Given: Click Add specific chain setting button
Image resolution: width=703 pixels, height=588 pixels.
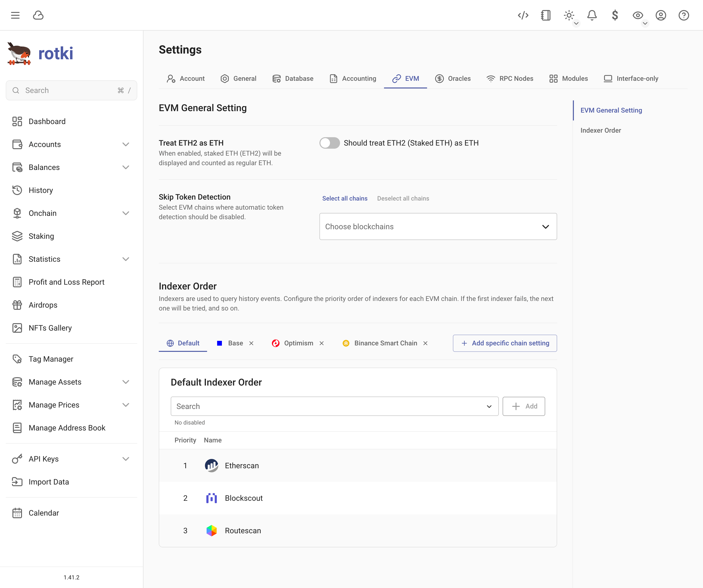Looking at the screenshot, I should [505, 343].
